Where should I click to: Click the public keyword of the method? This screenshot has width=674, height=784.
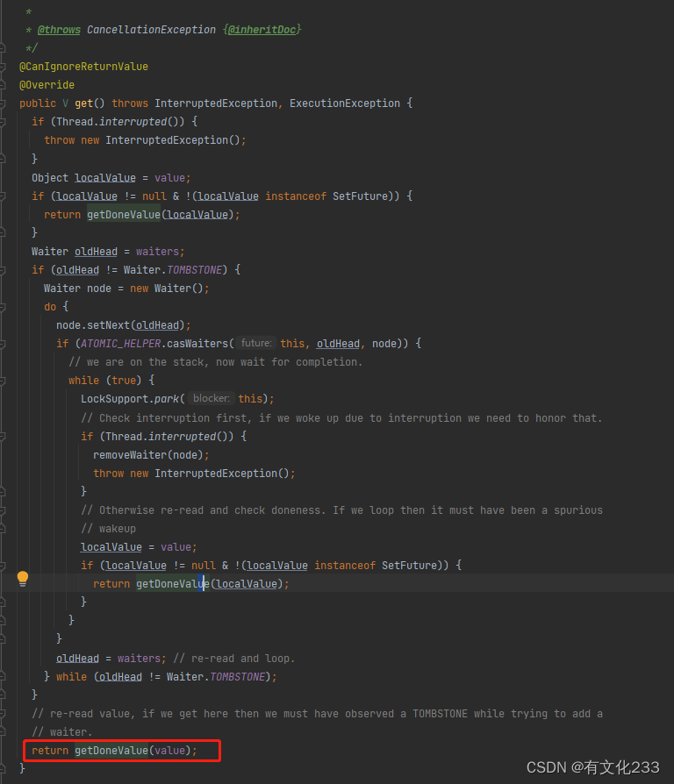(38, 103)
